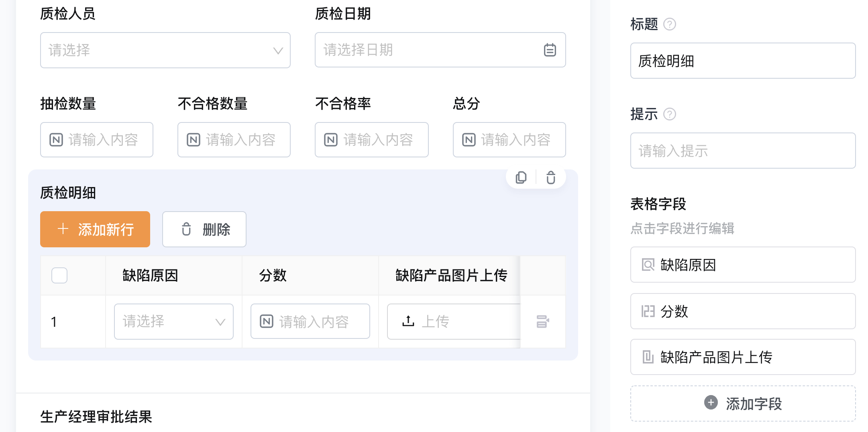Select the 缺陷原因 field in 表格字段 list
The height and width of the screenshot is (432, 868).
point(743,265)
